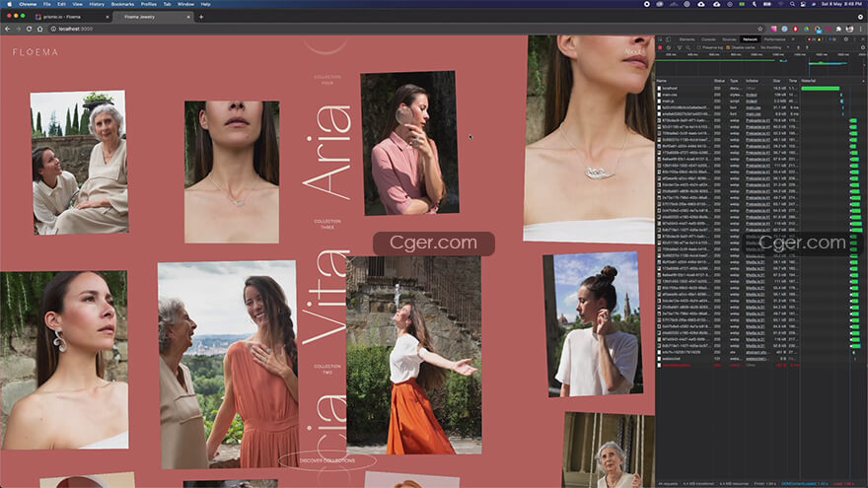Toggle DevTools inspect element tool

pos(661,39)
